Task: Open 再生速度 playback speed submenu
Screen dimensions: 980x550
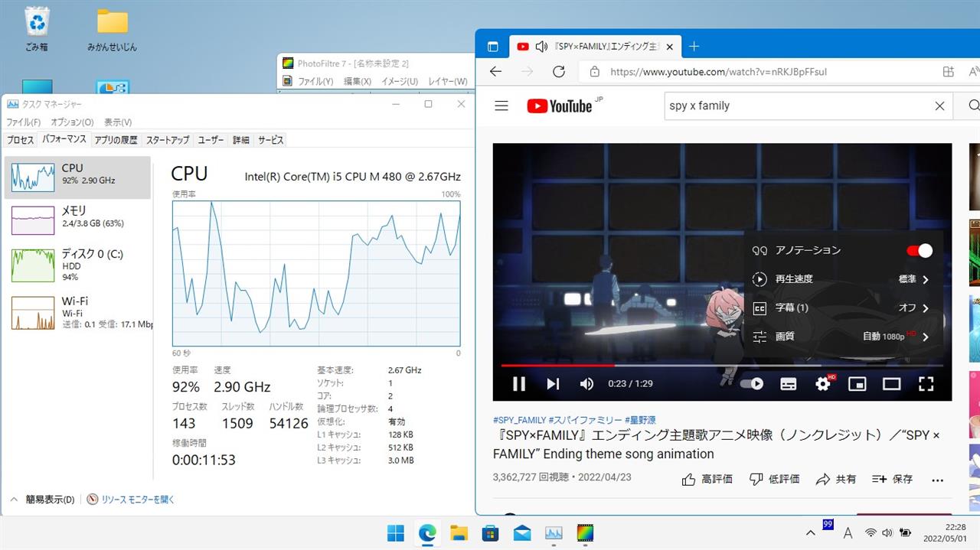Action: pos(843,279)
